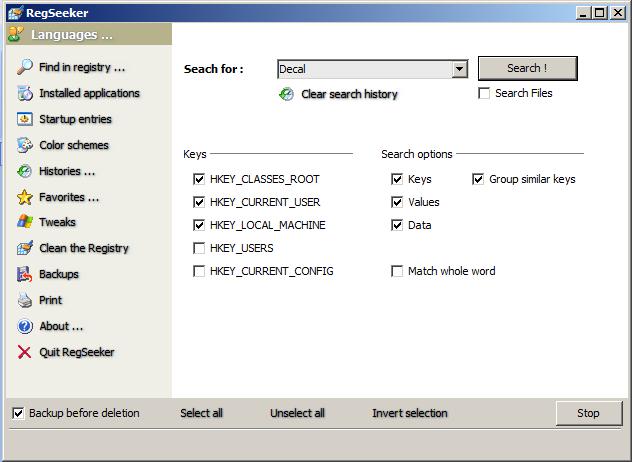Open Favorites section

69,197
